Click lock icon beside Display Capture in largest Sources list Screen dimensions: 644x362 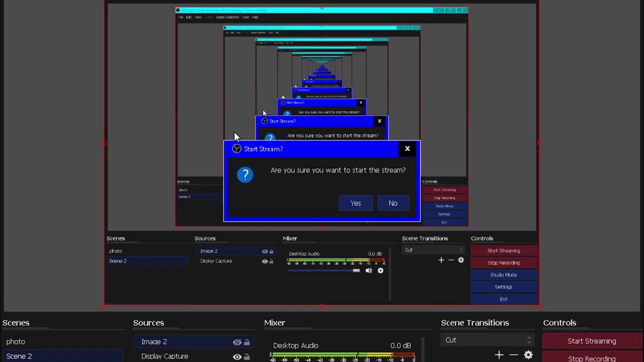[x=247, y=356]
